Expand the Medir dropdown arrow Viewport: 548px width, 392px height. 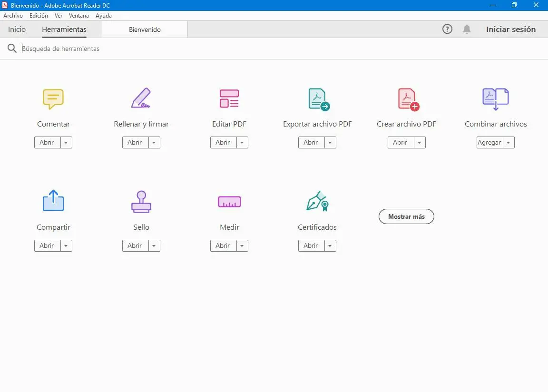tap(242, 245)
